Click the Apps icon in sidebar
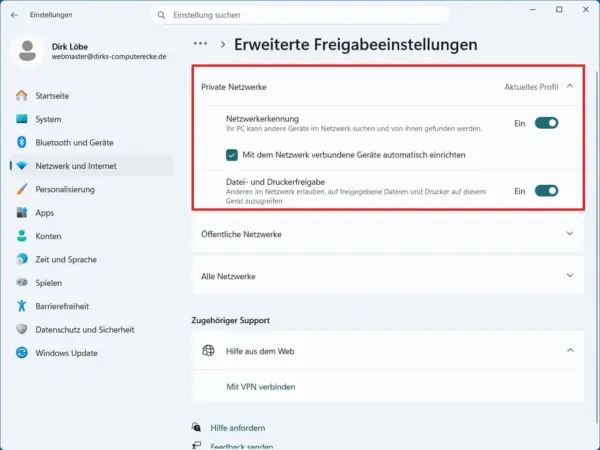Screen dimensions: 600x450 pos(22,212)
